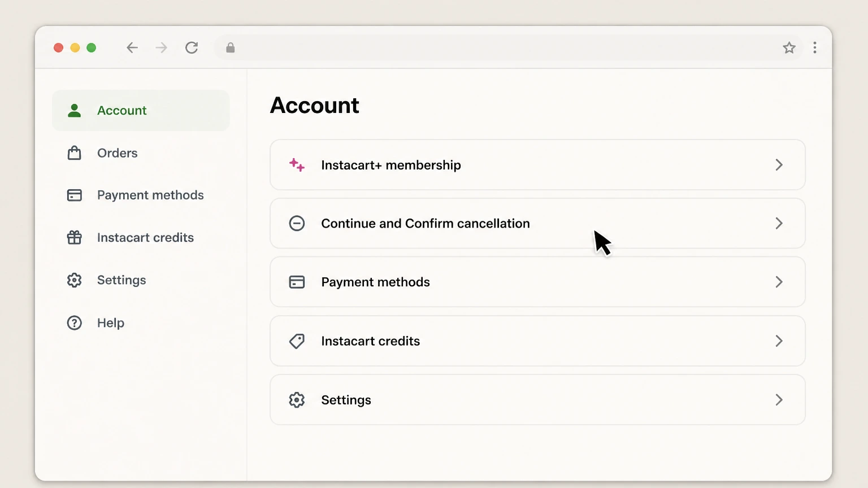The width and height of the screenshot is (868, 488).
Task: Open Help from the sidebar
Action: coord(141,323)
